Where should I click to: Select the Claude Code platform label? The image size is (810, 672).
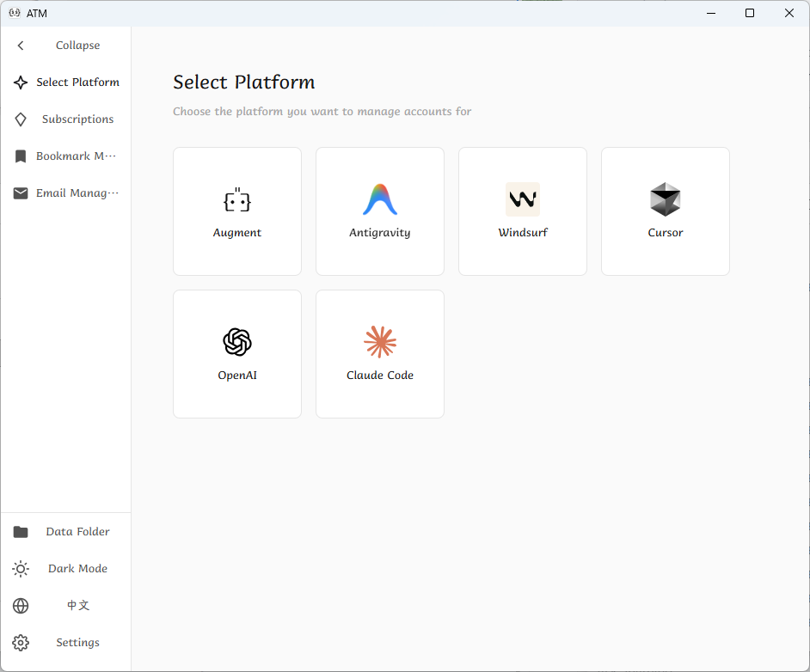click(380, 376)
